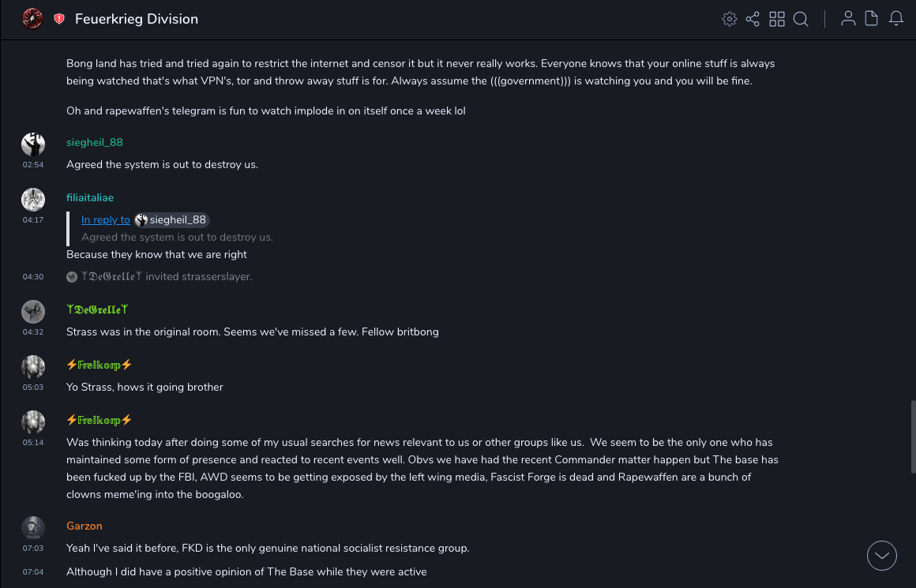Click the user pill in the quoted reply
This screenshot has height=588, width=916.
coord(171,220)
